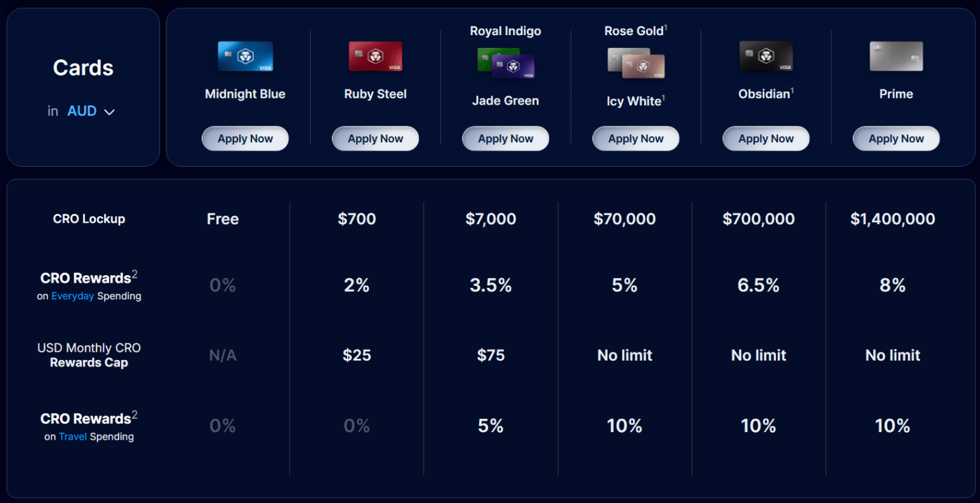
Task: Click the Obsidian card thumbnail
Action: click(x=766, y=56)
